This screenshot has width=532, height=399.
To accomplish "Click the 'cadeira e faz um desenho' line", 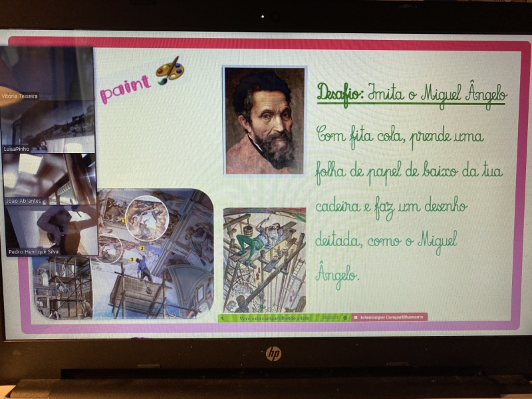I will pyautogui.click(x=391, y=207).
